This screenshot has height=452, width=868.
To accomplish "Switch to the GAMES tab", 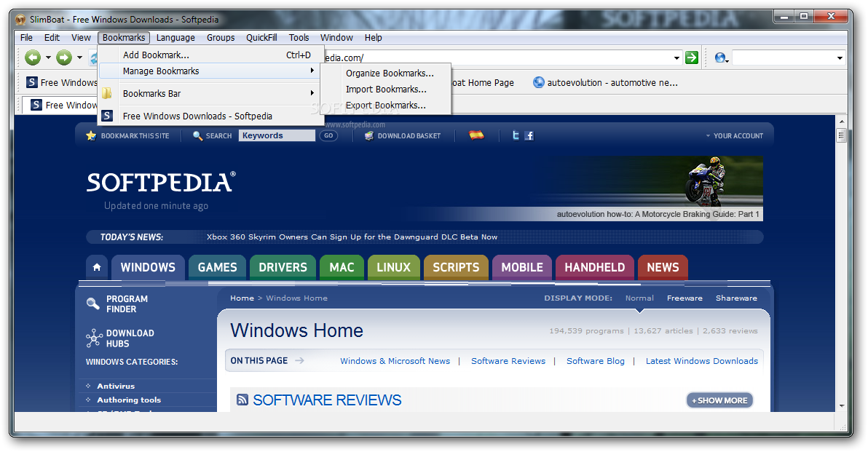I will tap(218, 267).
